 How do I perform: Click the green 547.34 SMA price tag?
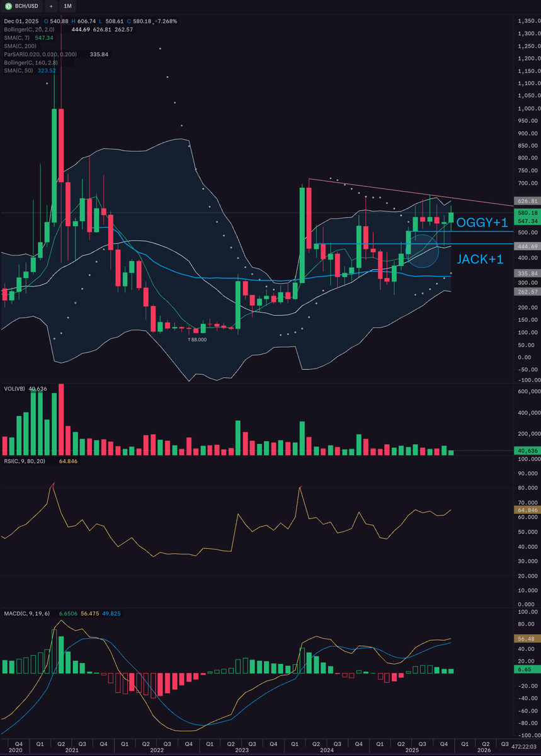[527, 222]
